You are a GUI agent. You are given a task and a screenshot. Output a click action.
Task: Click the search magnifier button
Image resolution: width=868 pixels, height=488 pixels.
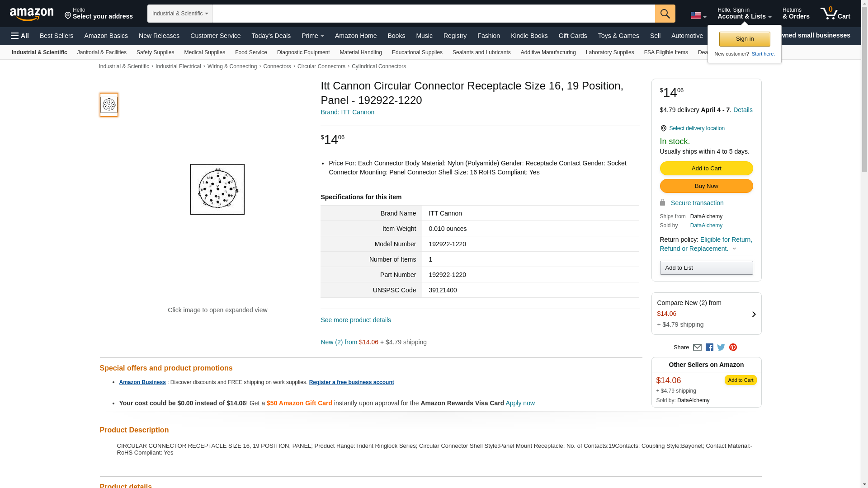(x=665, y=14)
